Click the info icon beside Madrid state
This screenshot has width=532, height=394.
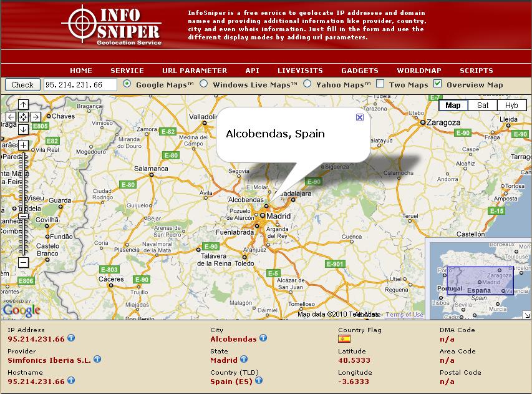244,359
